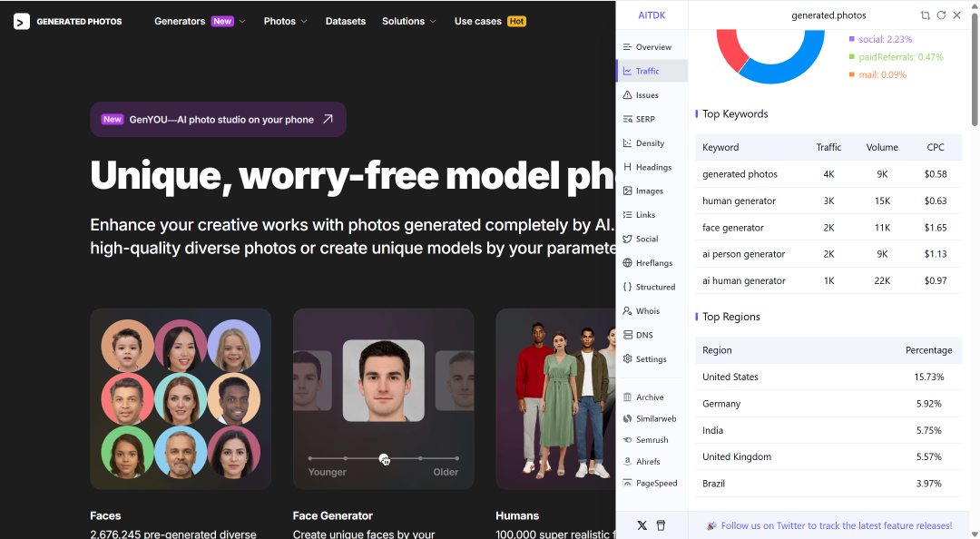Click the crop/screenshot icon in AITDK header
This screenshot has height=539, width=980.
[925, 15]
